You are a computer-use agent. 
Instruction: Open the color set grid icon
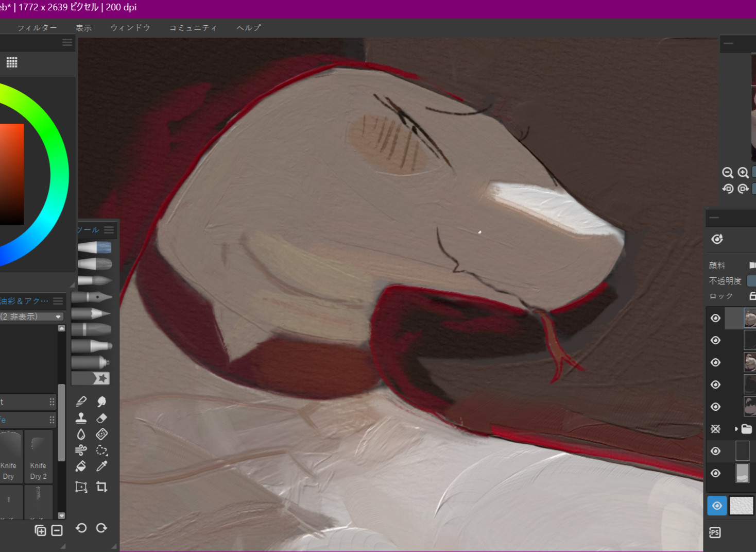click(12, 62)
